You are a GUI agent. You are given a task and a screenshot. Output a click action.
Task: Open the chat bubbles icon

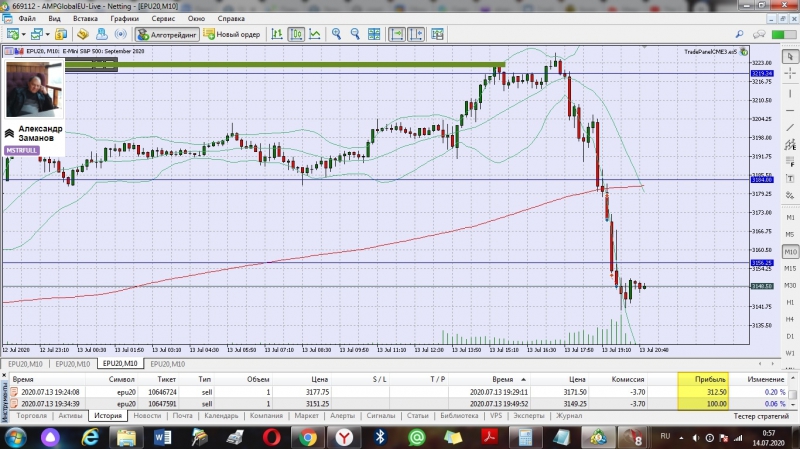pyautogui.click(x=759, y=34)
